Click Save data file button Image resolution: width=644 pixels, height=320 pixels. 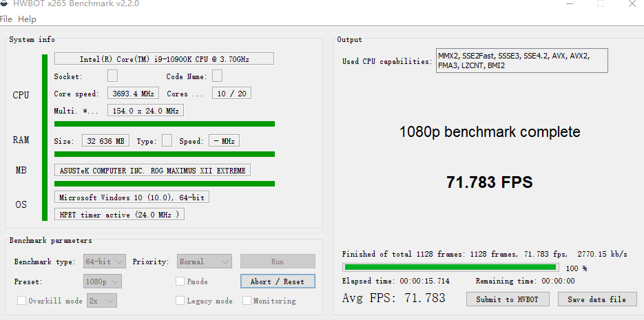pos(597,299)
